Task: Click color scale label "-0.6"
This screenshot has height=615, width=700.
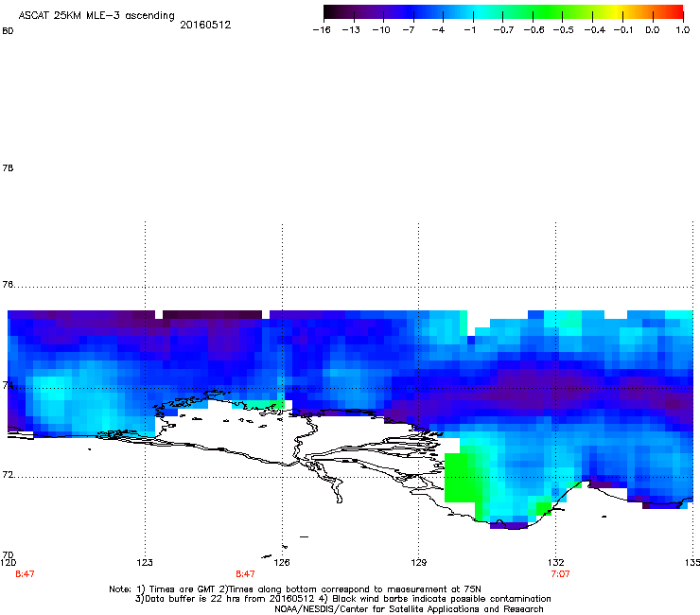Action: coord(534,30)
